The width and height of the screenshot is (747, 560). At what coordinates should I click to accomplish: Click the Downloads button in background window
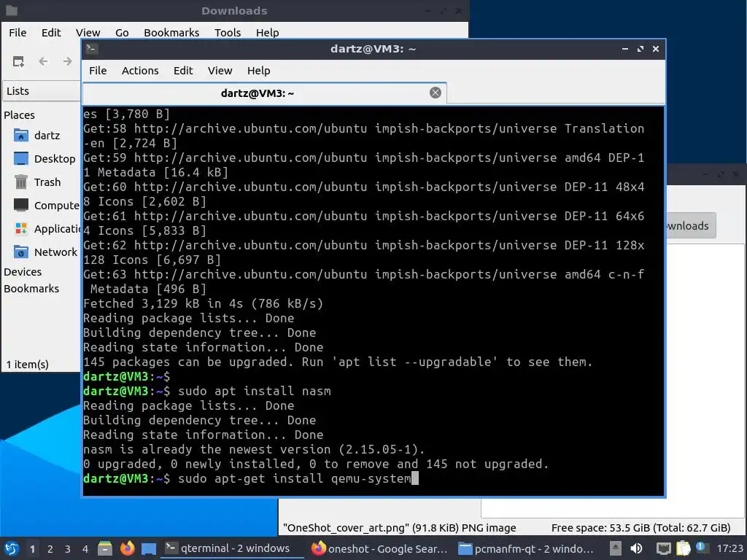tap(691, 226)
